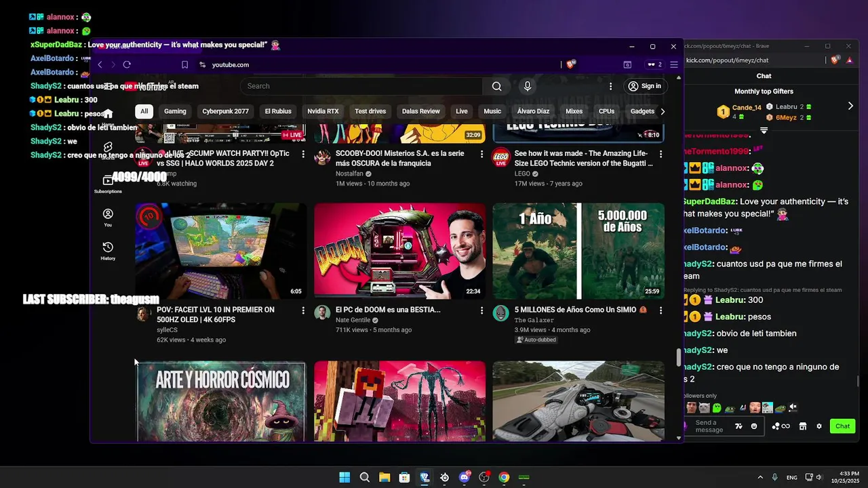Open the YouTube settings three-dot menu
The image size is (868, 488).
(610, 86)
